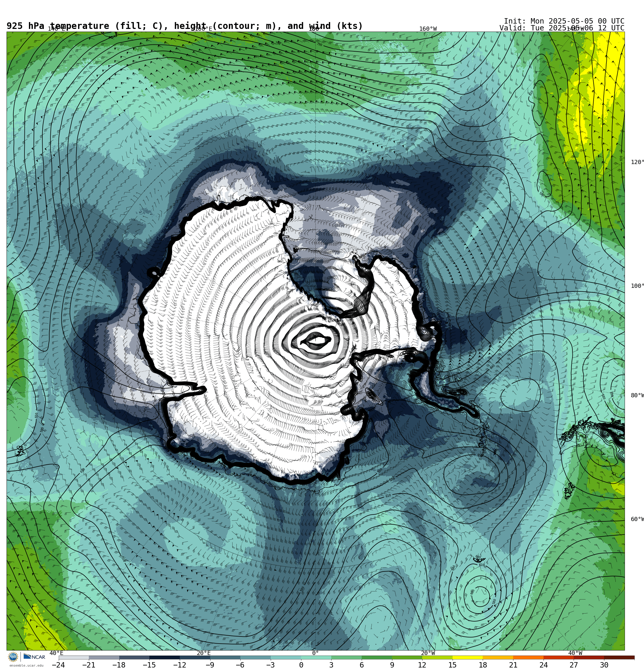Click the -3 colorbar label
Screen dimensions: 644x669
pyautogui.click(x=270, y=665)
